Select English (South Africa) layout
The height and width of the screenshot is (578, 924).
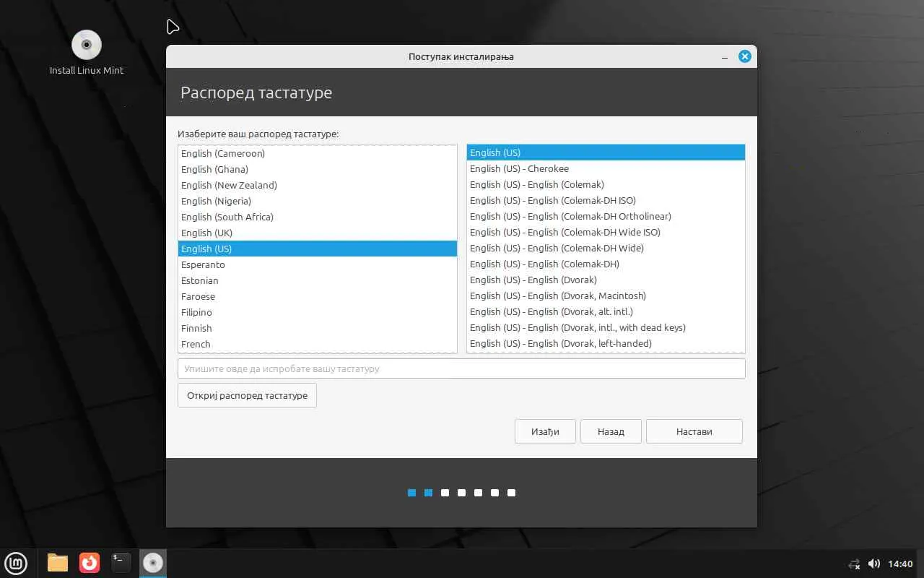(318, 217)
